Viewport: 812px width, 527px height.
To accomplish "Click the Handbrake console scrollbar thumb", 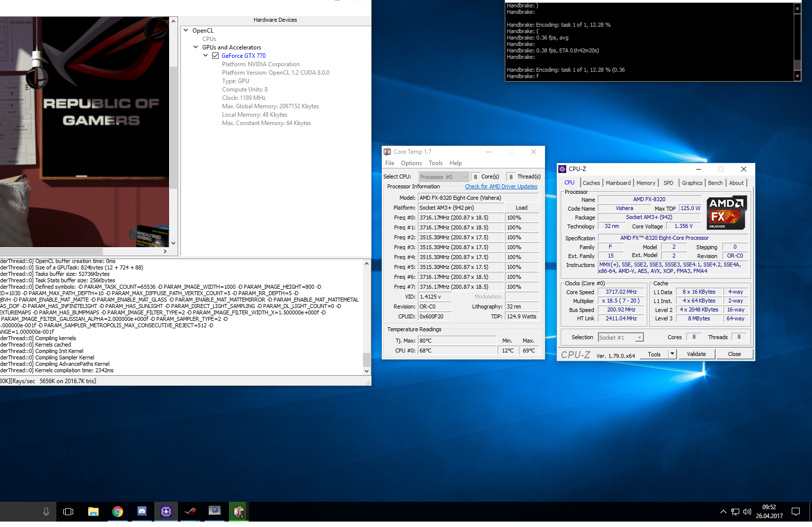I will point(797,64).
